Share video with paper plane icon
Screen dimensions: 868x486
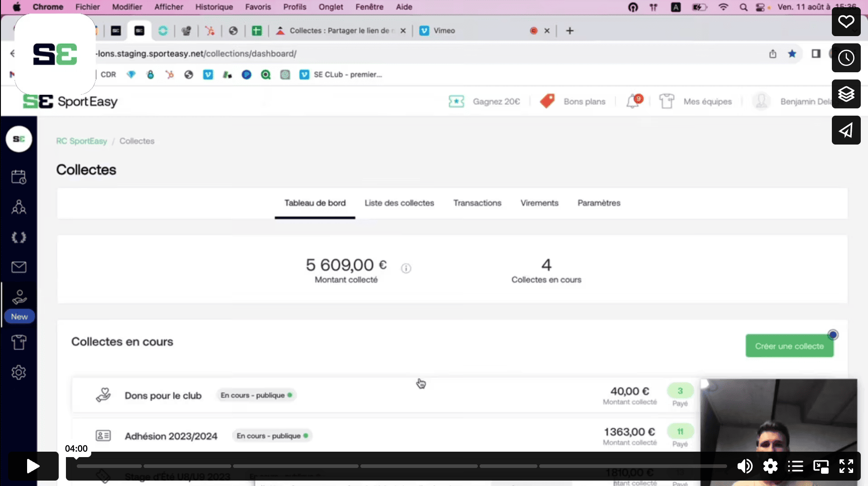(846, 130)
